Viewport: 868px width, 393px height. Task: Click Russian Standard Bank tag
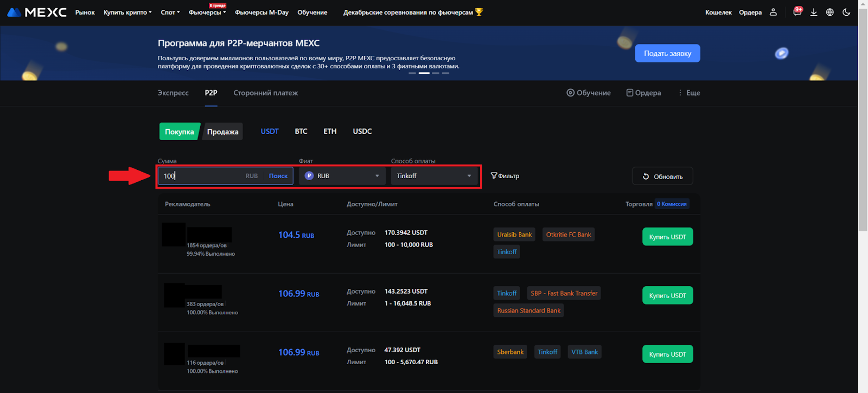(x=528, y=310)
